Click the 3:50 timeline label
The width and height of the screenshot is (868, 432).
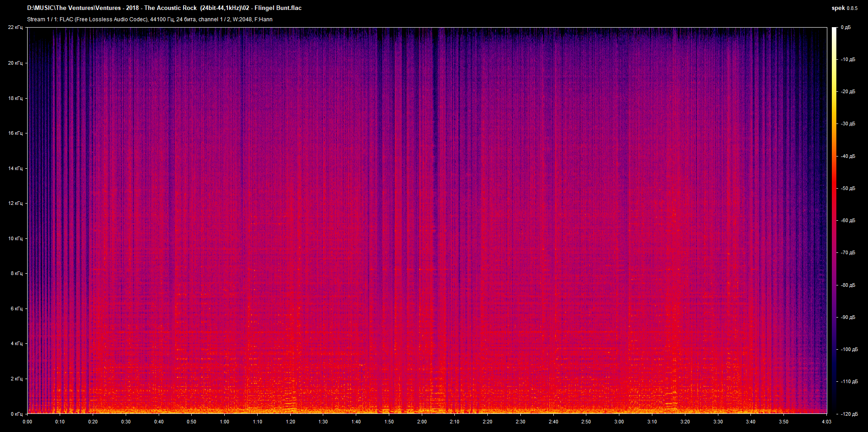(x=783, y=421)
